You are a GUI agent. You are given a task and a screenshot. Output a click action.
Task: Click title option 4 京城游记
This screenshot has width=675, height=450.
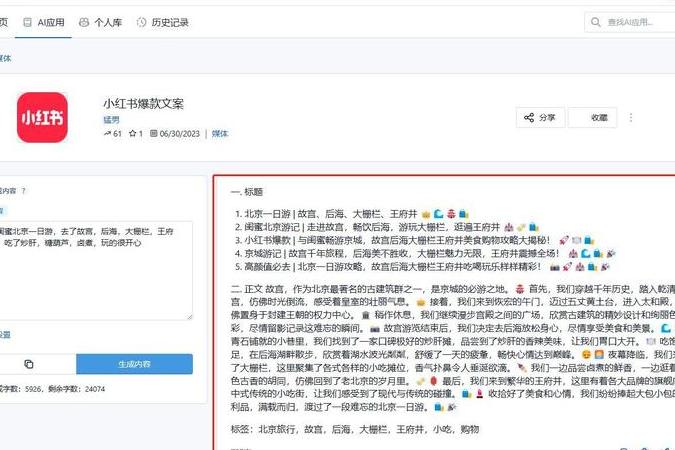425,253
